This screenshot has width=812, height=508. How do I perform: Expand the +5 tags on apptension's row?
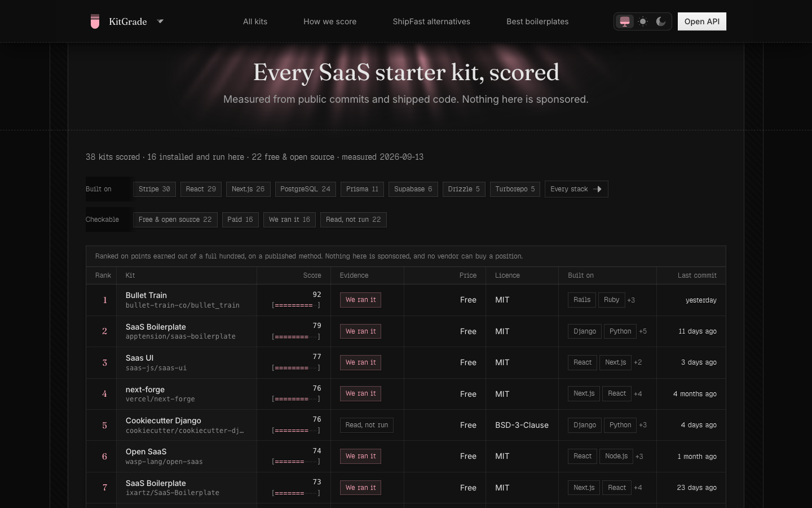643,331
